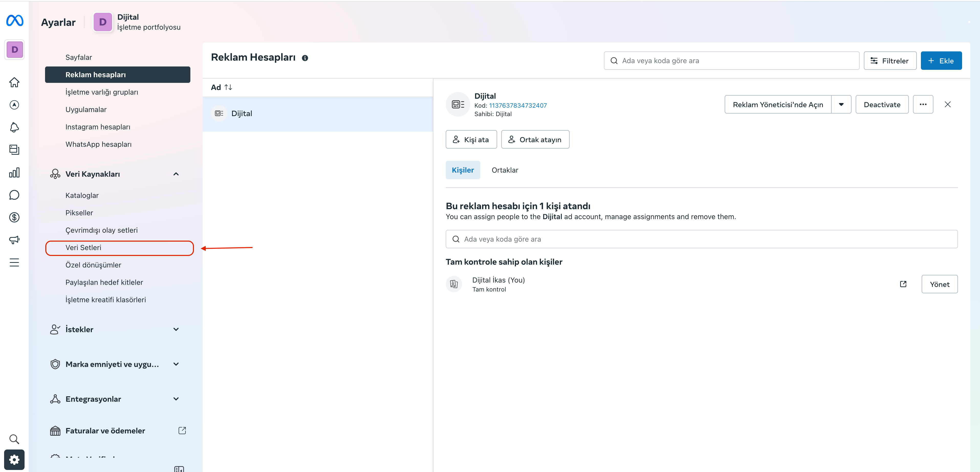Open the megaphone ads icon
This screenshot has width=980, height=472.
14,240
